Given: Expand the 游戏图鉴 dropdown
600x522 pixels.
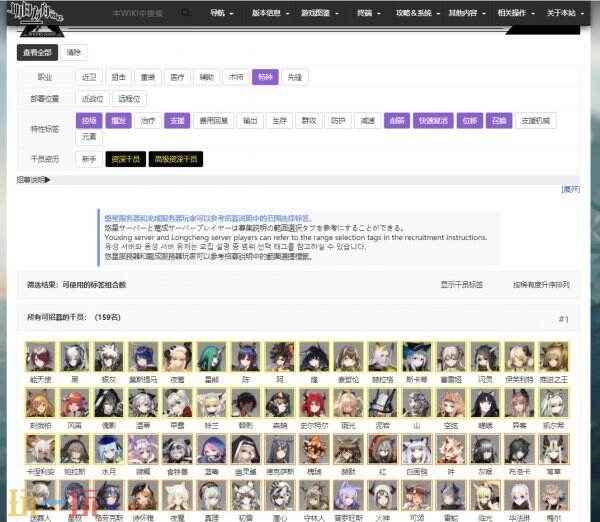Looking at the screenshot, I should coord(320,13).
